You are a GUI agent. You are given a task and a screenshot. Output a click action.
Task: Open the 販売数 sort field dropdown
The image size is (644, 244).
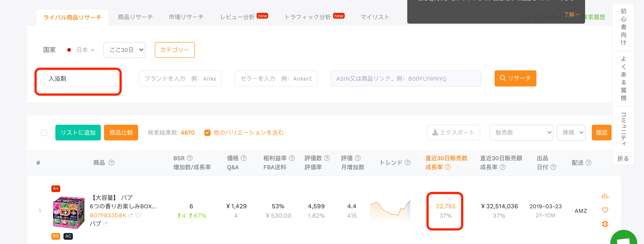[x=522, y=133]
